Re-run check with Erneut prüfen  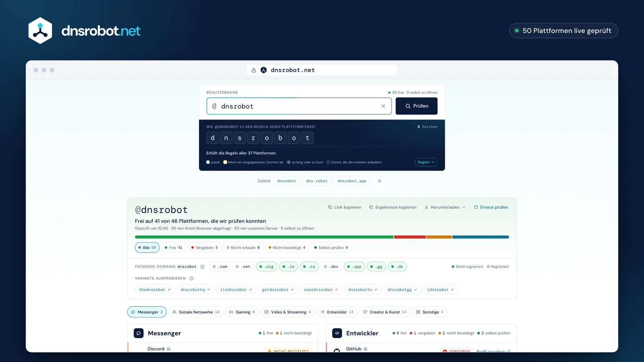pos(491,207)
